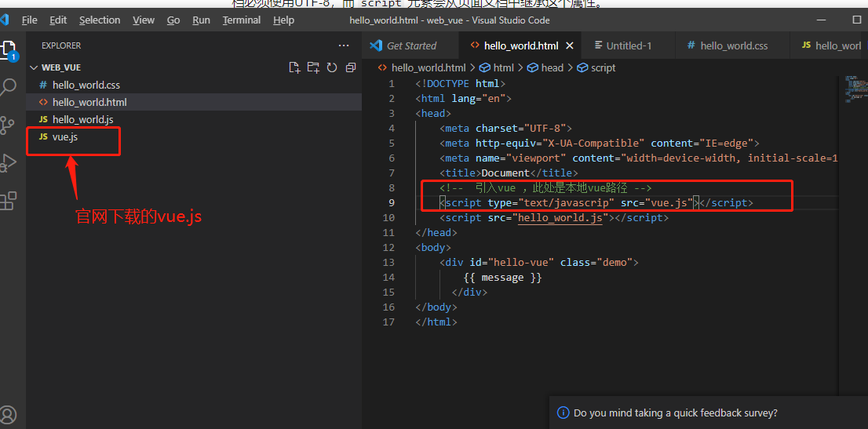The image size is (868, 429).
Task: Collapse the WEB_VUE folder section
Action: [x=194, y=67]
